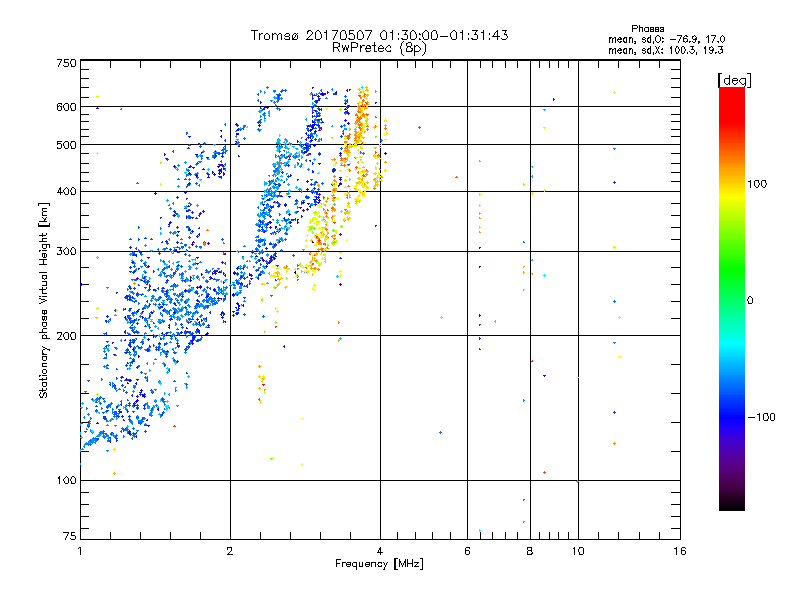Viewport: 800px width, 600px height.
Task: Click the '200' y-axis tick label
Action: [x=66, y=336]
